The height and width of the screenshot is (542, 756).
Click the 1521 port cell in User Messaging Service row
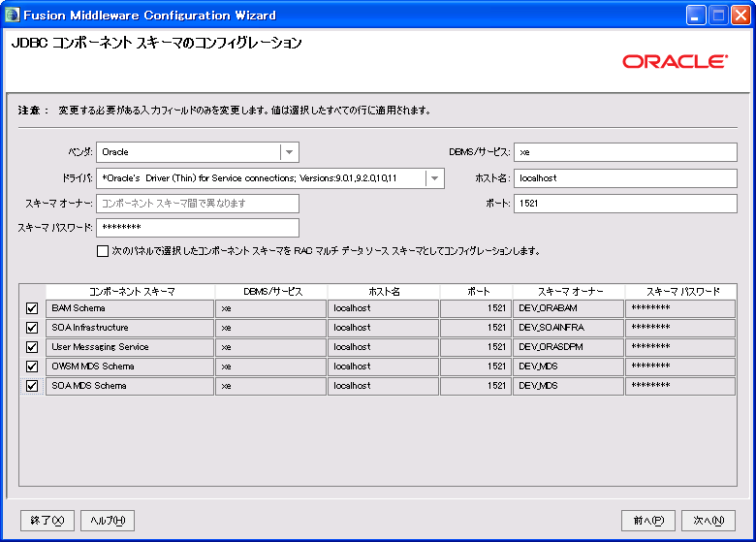476,347
